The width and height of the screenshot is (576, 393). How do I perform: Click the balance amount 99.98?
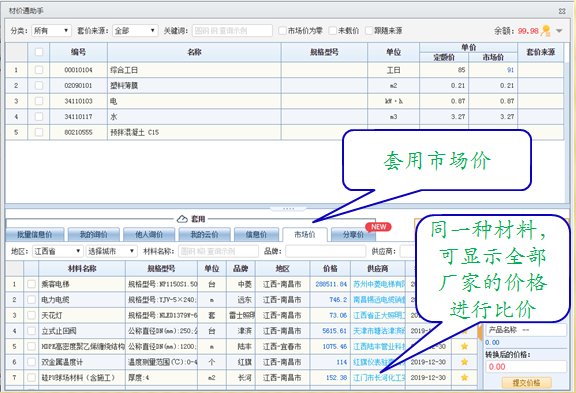point(528,31)
